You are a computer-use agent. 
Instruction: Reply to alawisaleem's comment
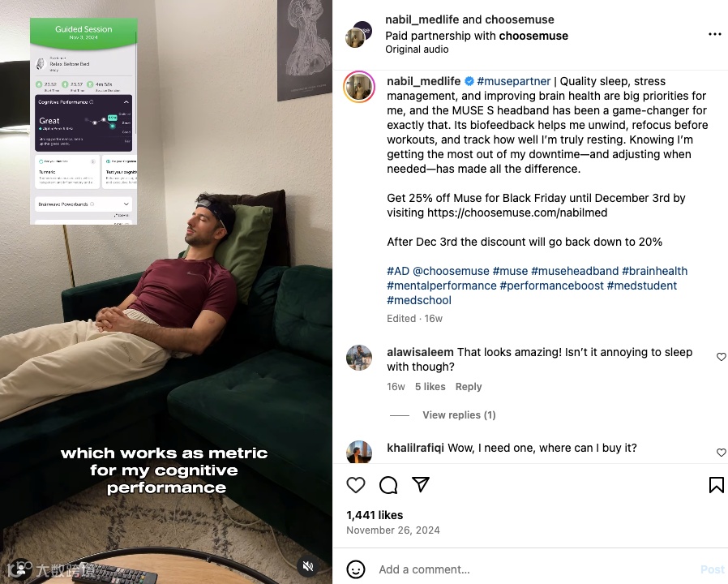point(469,387)
